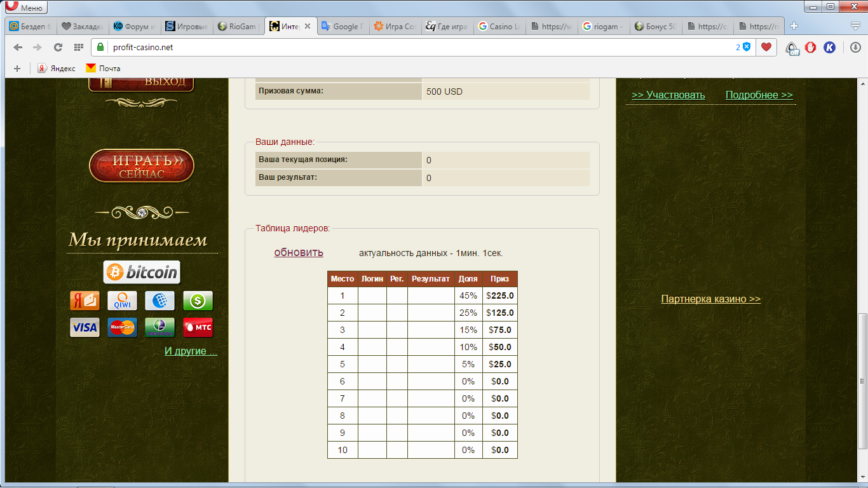The image size is (868, 488).
Task: Click the Yandex Money wallet icon
Action: point(85,301)
